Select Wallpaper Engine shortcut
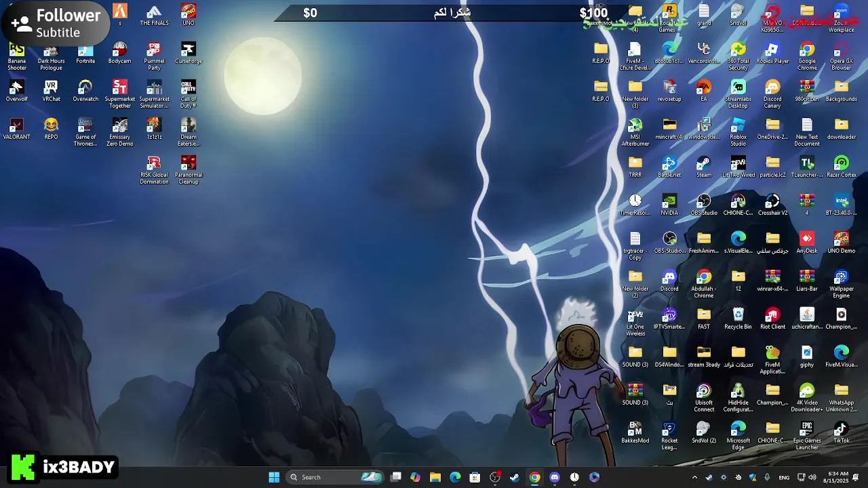The image size is (868, 488). click(x=842, y=285)
